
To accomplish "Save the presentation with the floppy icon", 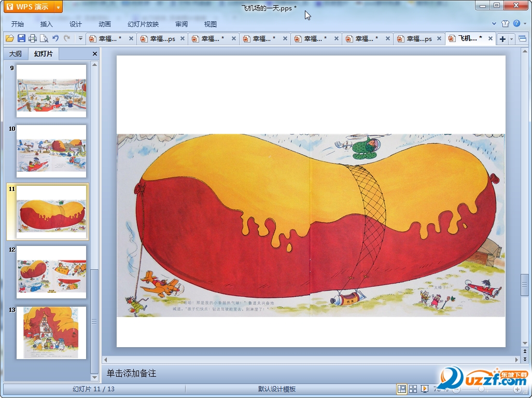I will coord(21,38).
